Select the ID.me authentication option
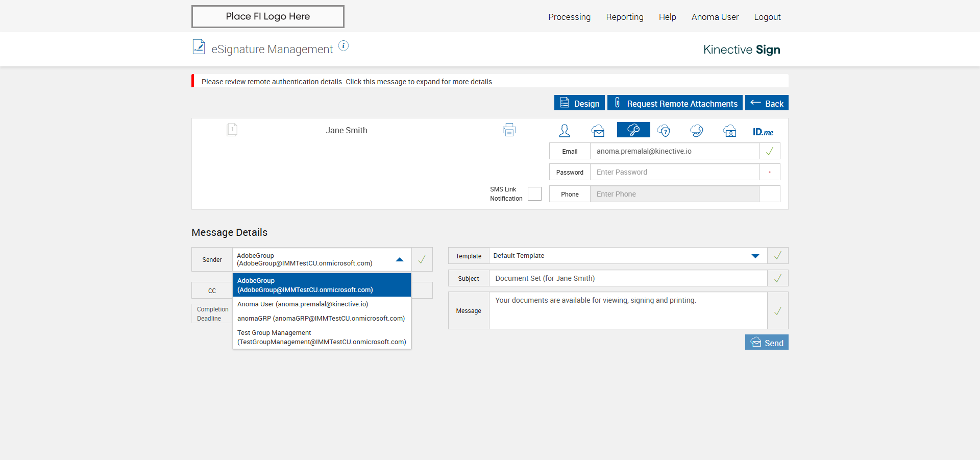The image size is (980, 460). [x=763, y=132]
